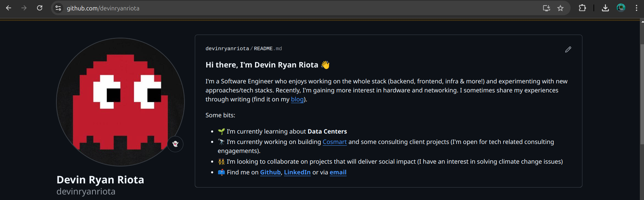
Task: Reload the GitHub profile page
Action: (x=40, y=8)
